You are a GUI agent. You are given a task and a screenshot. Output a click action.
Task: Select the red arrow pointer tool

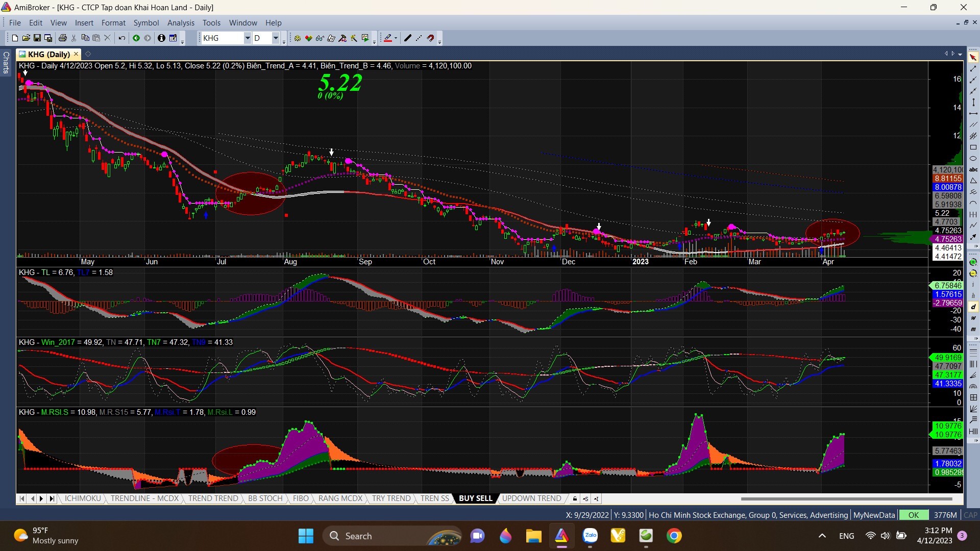[973, 57]
